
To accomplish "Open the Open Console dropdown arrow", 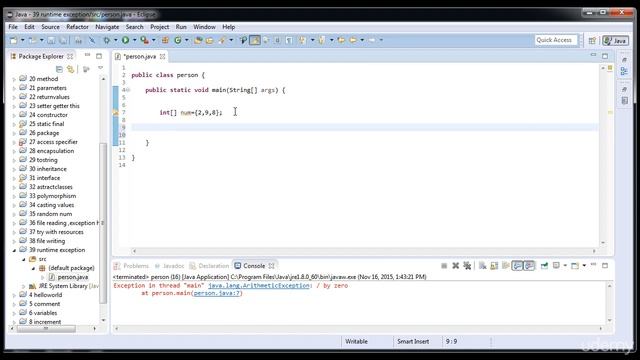I will click(x=584, y=266).
